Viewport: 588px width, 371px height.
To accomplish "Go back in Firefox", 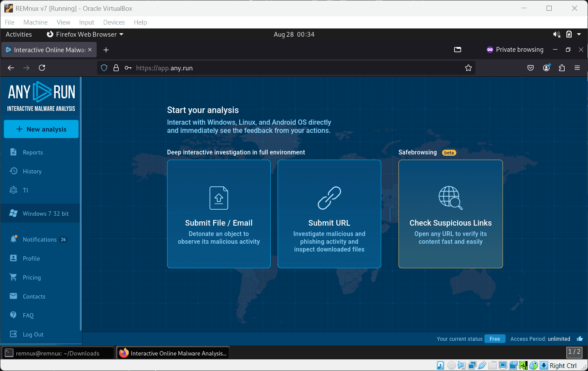I will coord(11,68).
